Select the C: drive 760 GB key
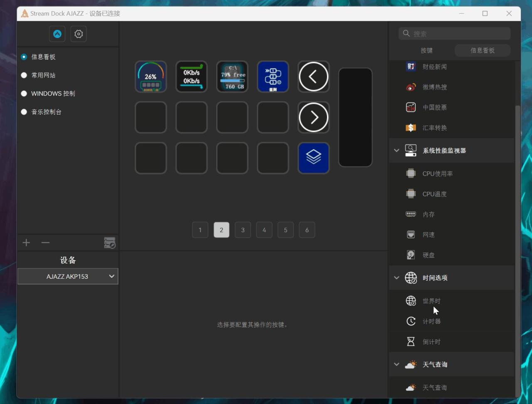This screenshot has height=404, width=532. [232, 77]
